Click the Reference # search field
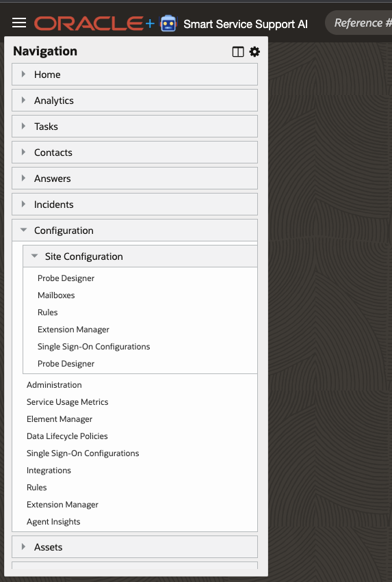392x582 pixels. pos(358,23)
